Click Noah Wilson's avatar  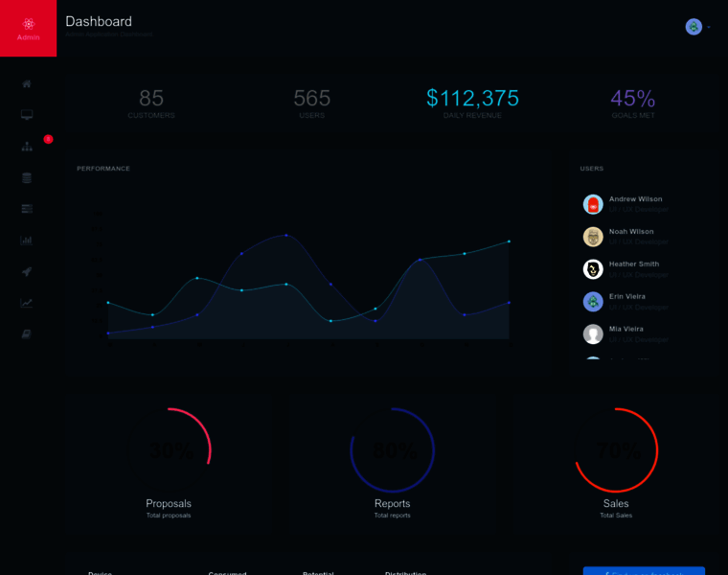click(593, 237)
